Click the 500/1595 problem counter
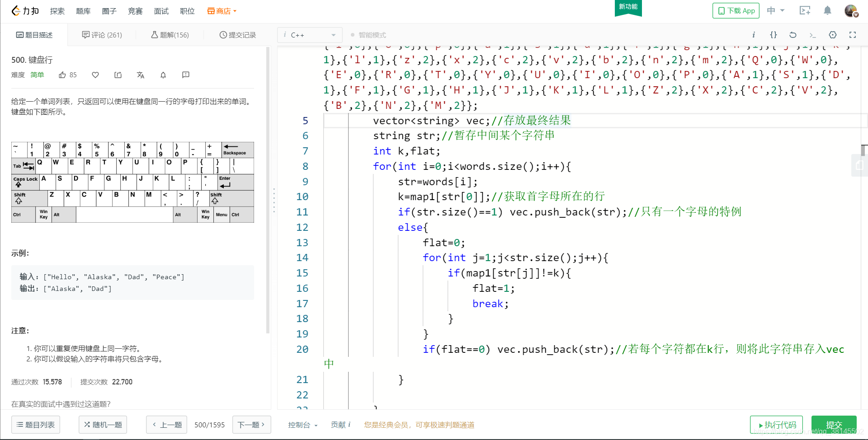 click(209, 425)
